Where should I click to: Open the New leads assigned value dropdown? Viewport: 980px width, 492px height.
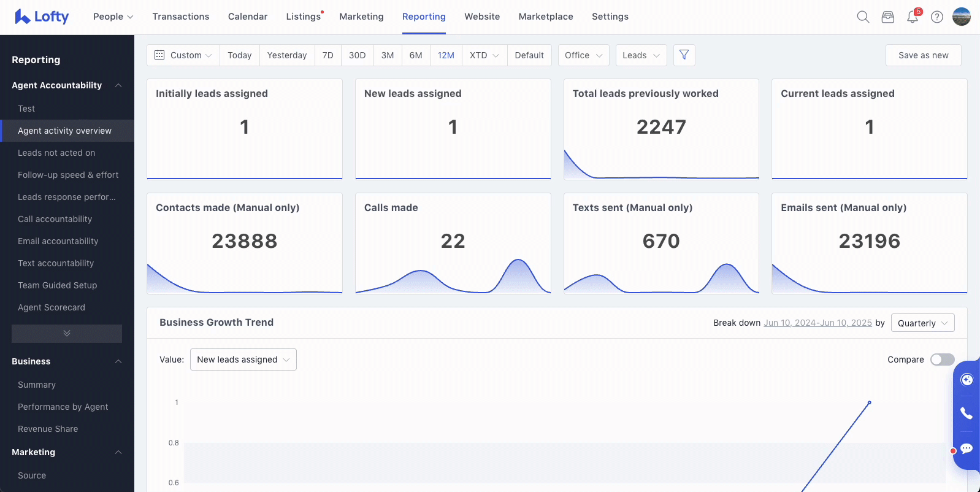[243, 359]
